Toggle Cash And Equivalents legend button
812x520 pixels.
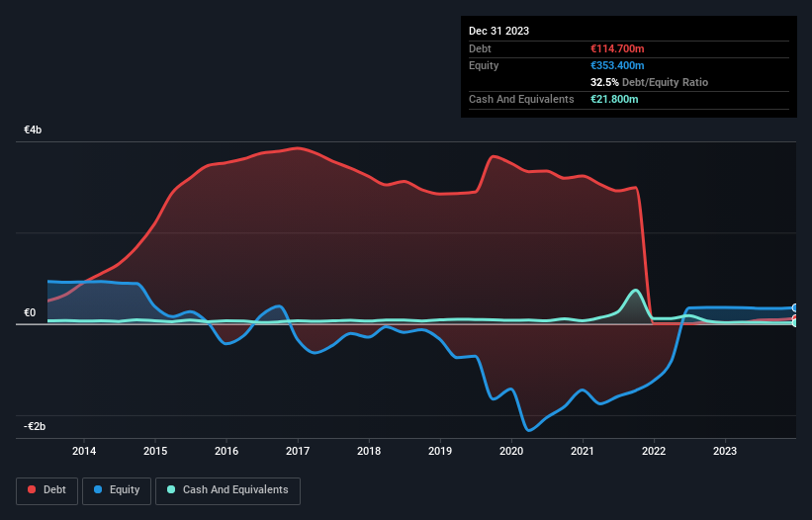tap(227, 490)
